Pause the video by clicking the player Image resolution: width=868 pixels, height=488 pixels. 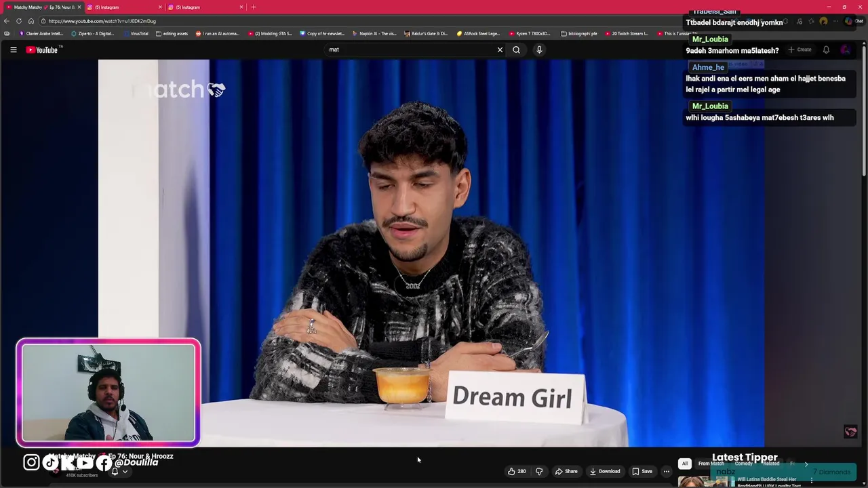[x=431, y=253]
